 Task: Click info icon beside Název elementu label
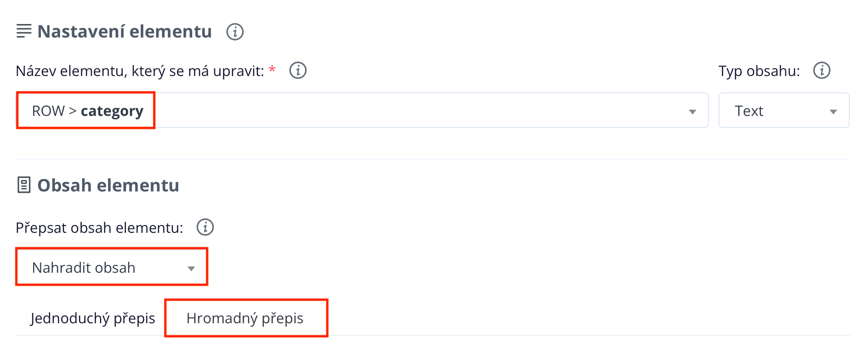click(298, 71)
